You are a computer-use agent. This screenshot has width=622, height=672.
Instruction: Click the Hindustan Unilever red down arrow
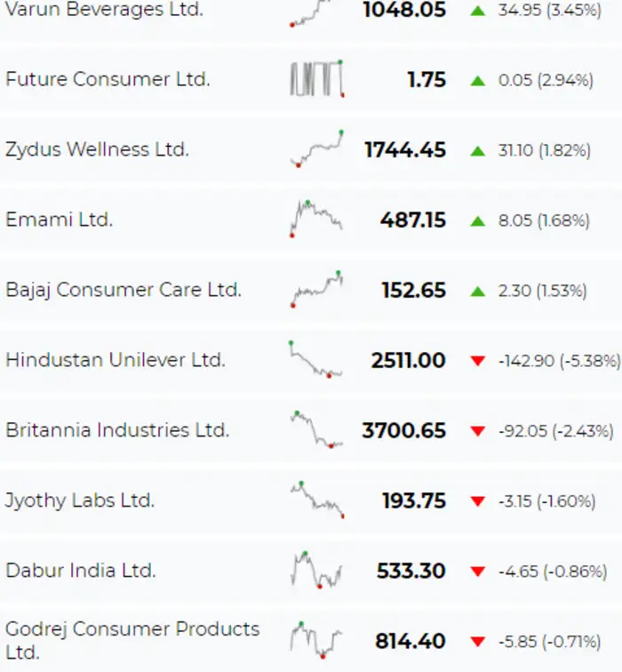pyautogui.click(x=478, y=361)
